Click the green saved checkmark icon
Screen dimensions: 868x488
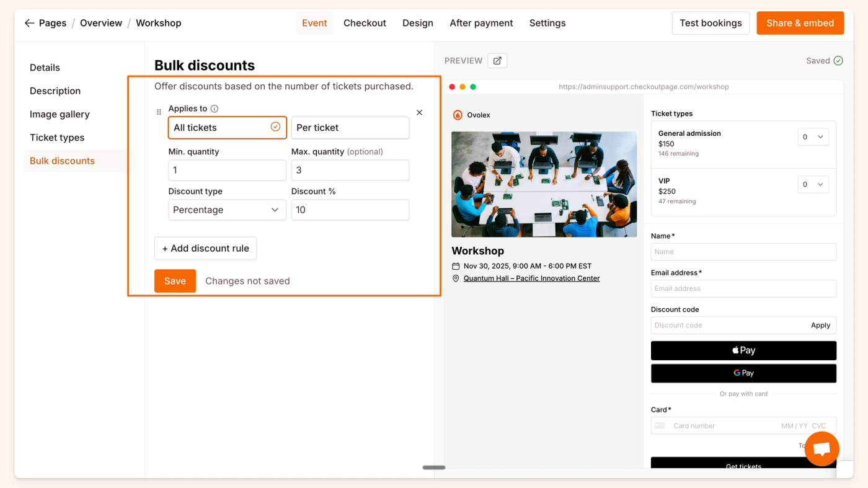(838, 61)
